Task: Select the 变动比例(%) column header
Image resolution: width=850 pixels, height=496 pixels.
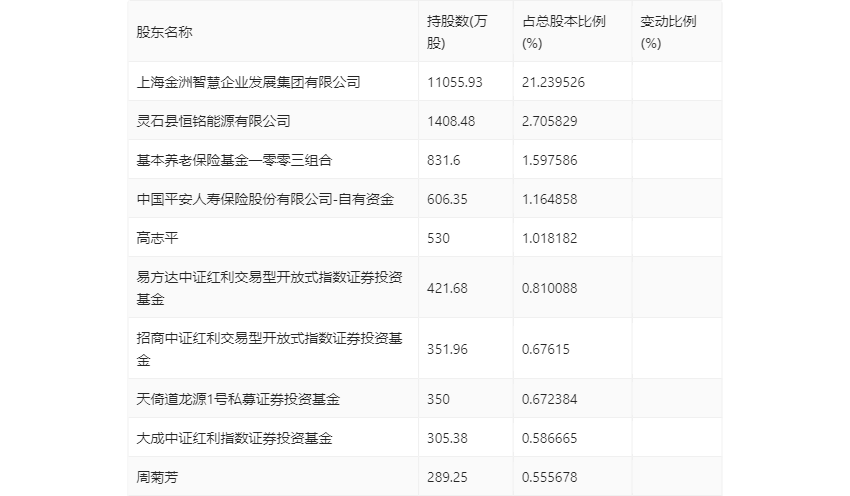Action: tap(668, 32)
